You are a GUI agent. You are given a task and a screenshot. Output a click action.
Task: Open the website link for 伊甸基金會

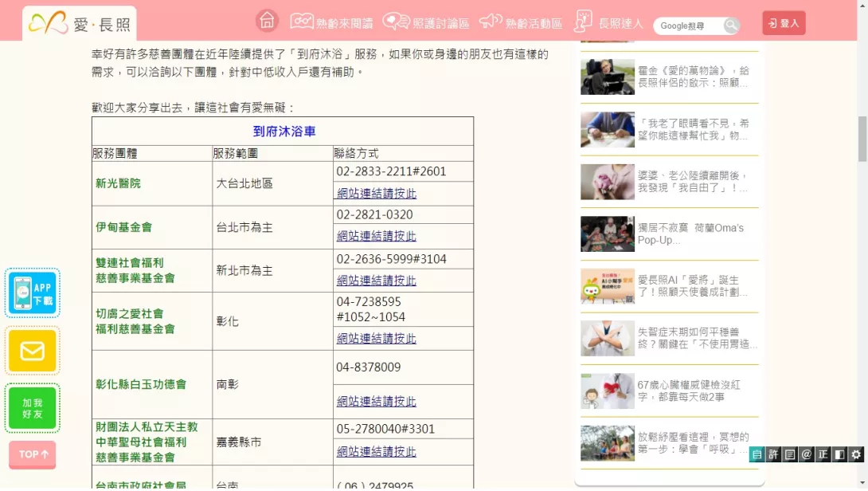[377, 236]
